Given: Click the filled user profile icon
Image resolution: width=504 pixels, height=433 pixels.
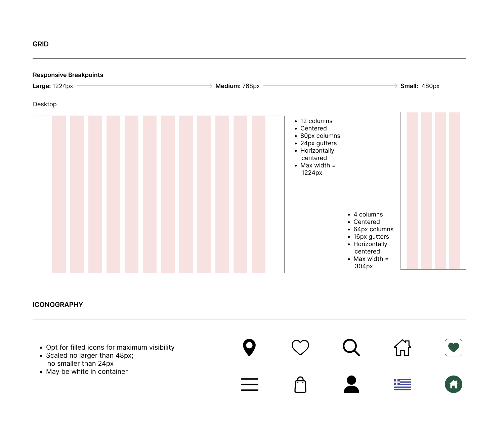Looking at the screenshot, I should 351,384.
